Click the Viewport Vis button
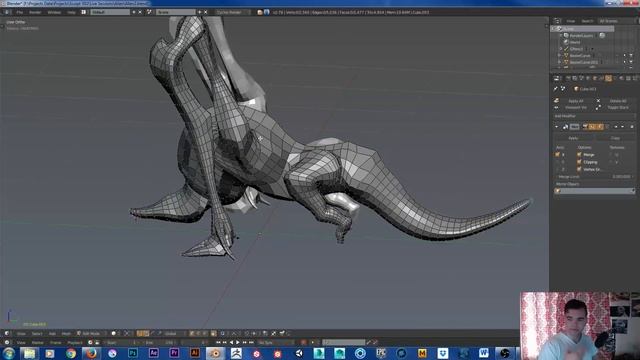The width and height of the screenshot is (640, 360). point(575,107)
